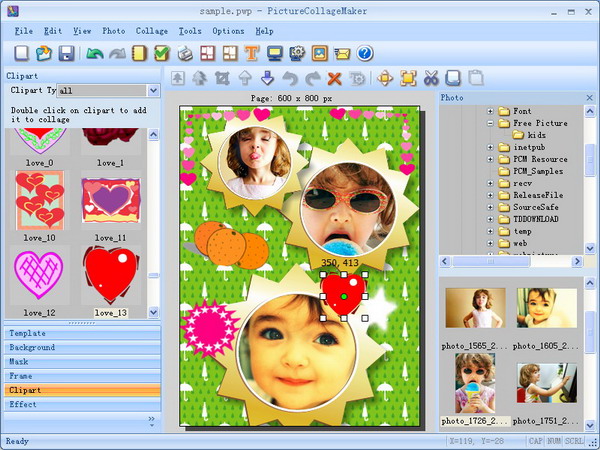The height and width of the screenshot is (450, 600).
Task: Switch to the Template panel
Action: coord(82,333)
